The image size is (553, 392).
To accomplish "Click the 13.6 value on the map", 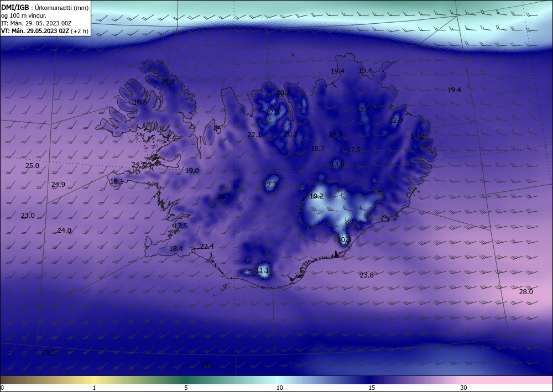I will click(337, 164).
